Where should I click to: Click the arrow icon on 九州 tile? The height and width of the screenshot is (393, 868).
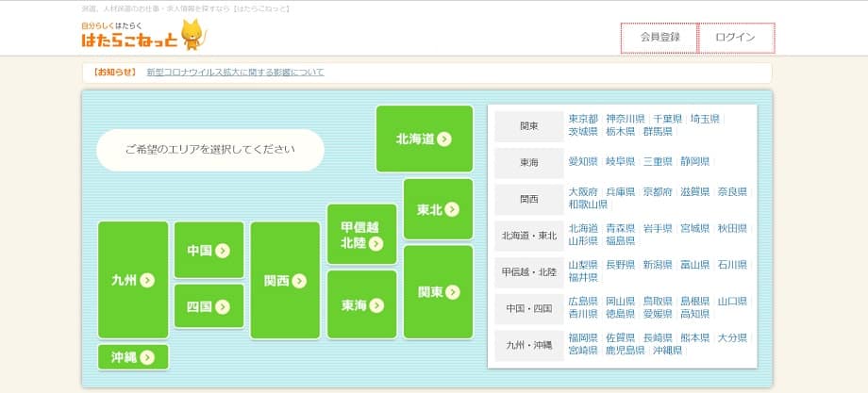point(146,280)
